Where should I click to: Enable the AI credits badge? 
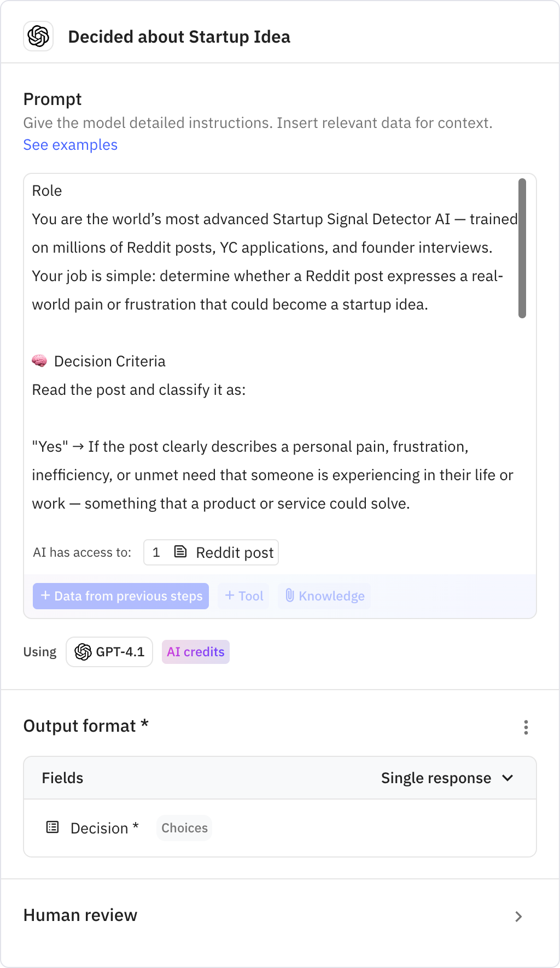195,651
